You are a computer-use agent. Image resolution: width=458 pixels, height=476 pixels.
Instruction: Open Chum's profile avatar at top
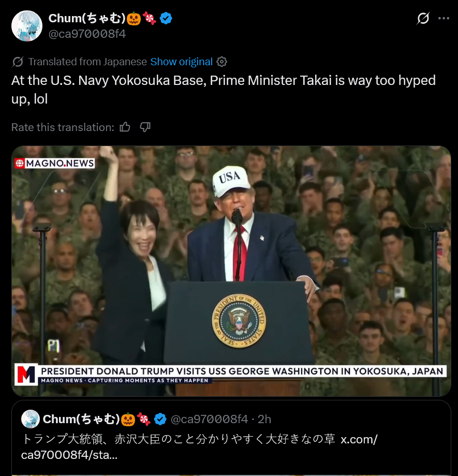[x=27, y=26]
